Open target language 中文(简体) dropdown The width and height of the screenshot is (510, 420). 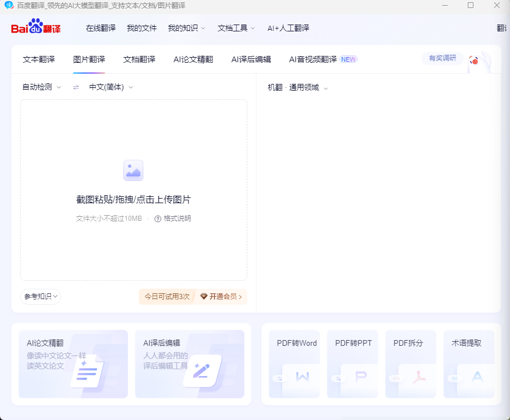coord(111,87)
